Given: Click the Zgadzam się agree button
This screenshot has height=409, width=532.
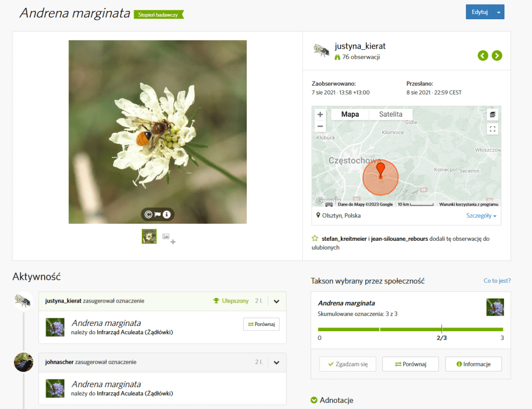Looking at the screenshot, I should [347, 364].
